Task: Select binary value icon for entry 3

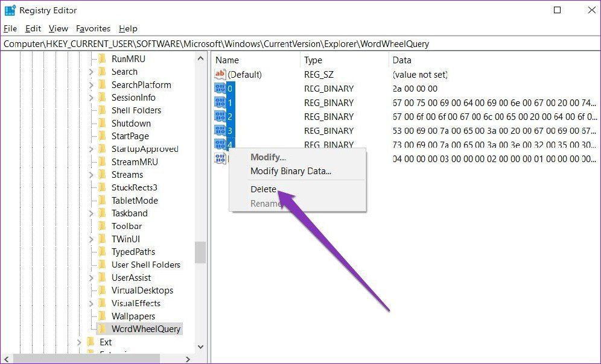Action: pos(220,131)
